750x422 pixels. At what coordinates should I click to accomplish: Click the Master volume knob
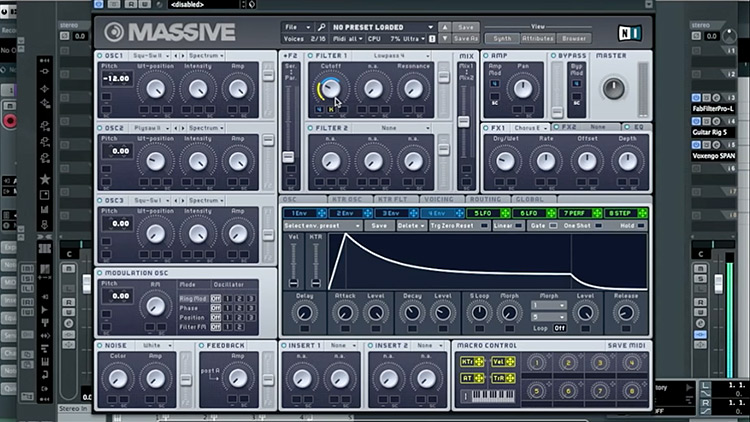coord(613,89)
